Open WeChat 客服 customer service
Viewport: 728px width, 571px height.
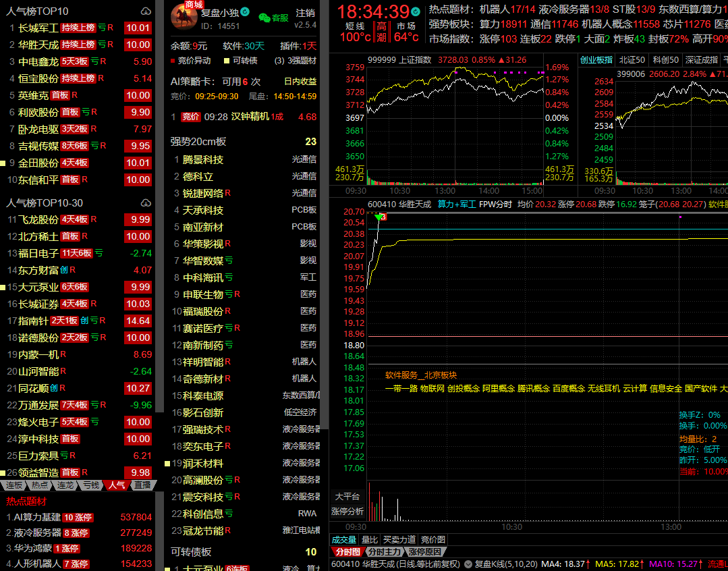(273, 18)
